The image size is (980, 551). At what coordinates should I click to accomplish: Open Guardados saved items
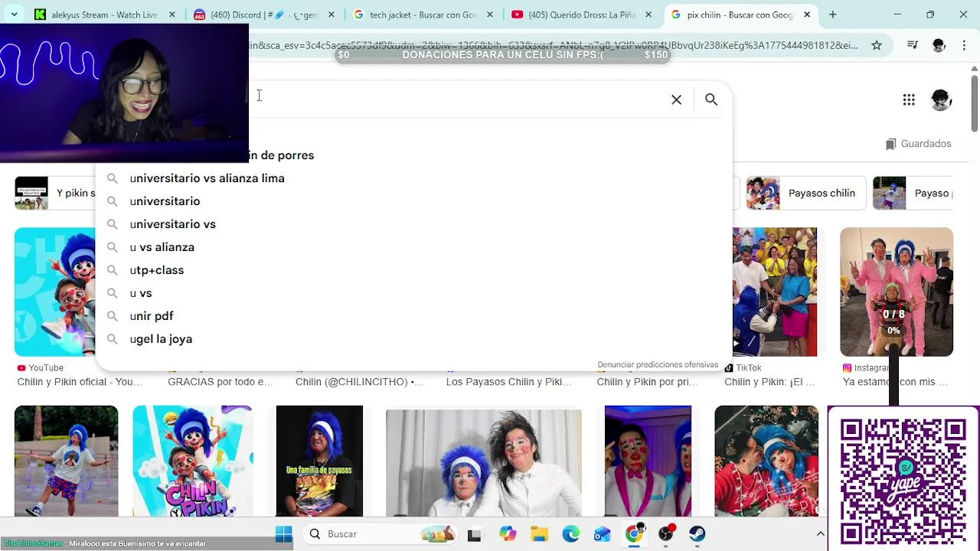click(918, 144)
